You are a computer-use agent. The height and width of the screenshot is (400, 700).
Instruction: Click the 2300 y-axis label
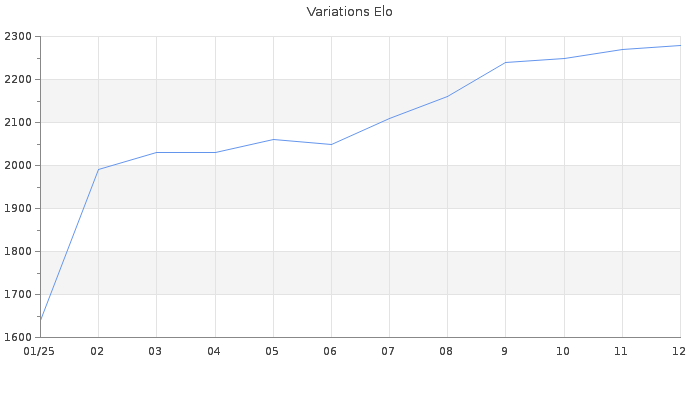tap(19, 37)
